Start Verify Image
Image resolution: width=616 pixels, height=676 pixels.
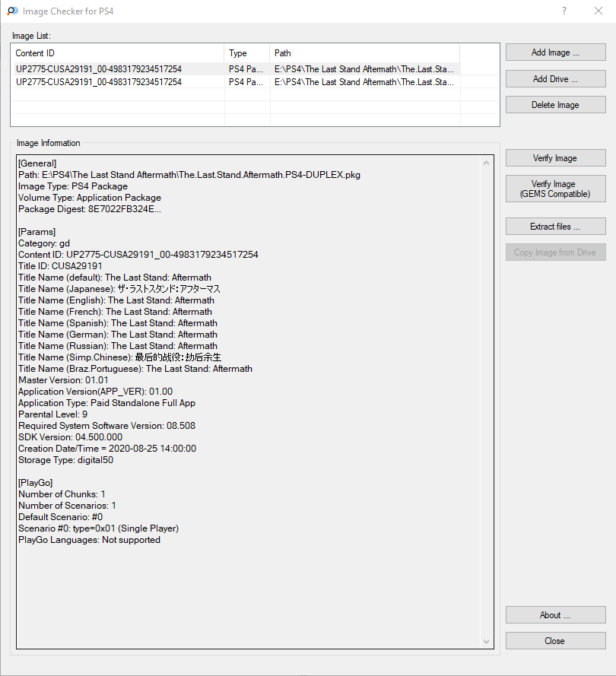tap(556, 158)
